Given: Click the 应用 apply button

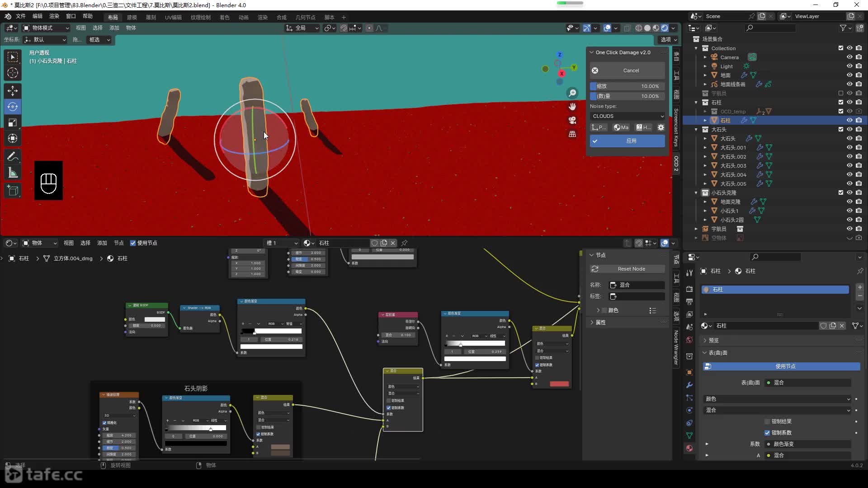Looking at the screenshot, I should point(627,141).
